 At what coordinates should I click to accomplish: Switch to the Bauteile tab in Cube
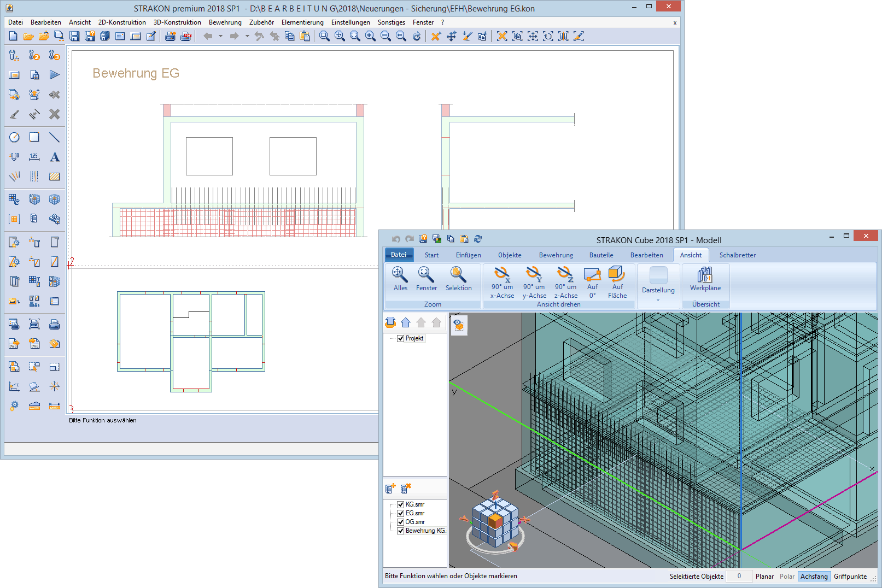click(x=601, y=255)
